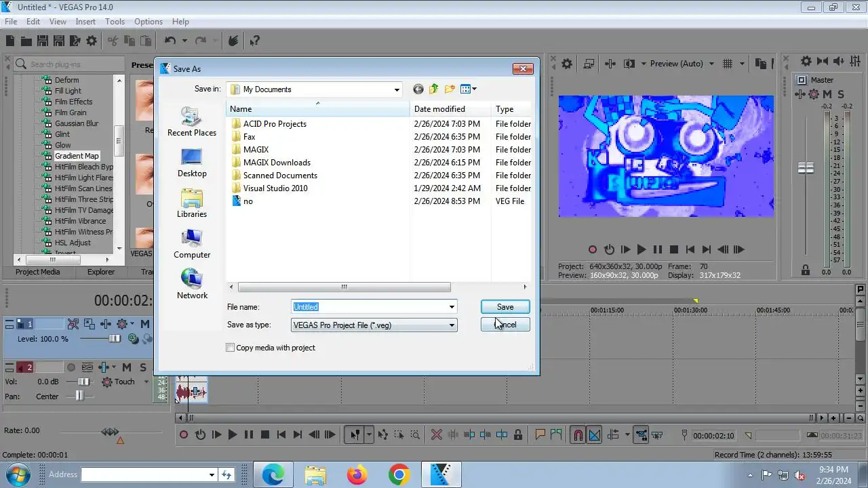Viewport: 868px width, 488px height.
Task: Toggle Solo on the Master bus
Action: pos(841,94)
